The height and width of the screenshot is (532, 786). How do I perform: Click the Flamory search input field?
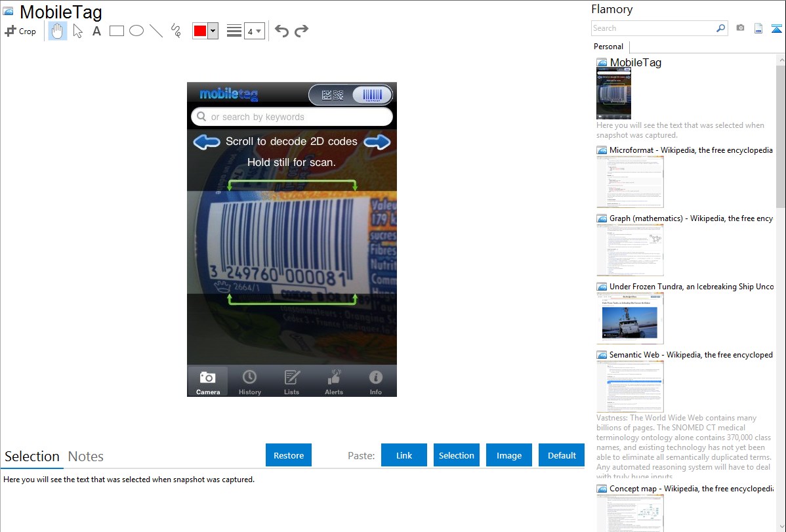pyautogui.click(x=653, y=28)
